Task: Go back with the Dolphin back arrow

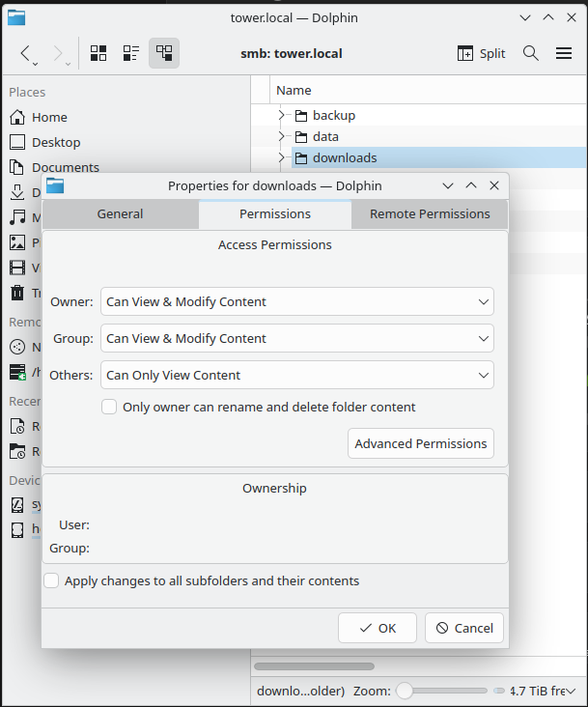Action: tap(25, 53)
